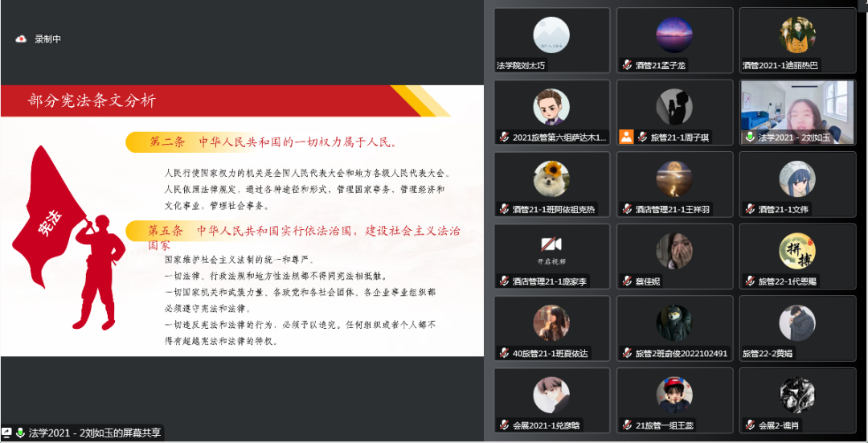
Task: Click the muted mic icon beside 旅管22-1代恩赐
Action: point(750,281)
